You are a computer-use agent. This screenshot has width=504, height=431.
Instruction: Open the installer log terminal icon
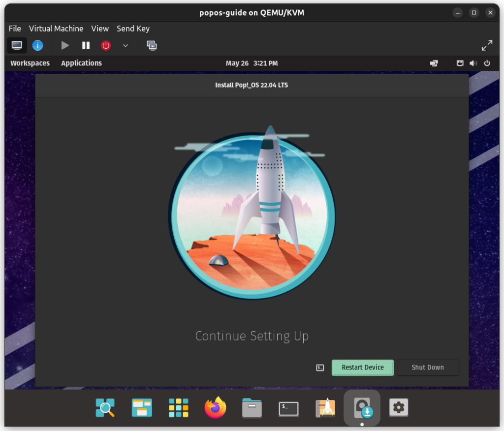320,368
